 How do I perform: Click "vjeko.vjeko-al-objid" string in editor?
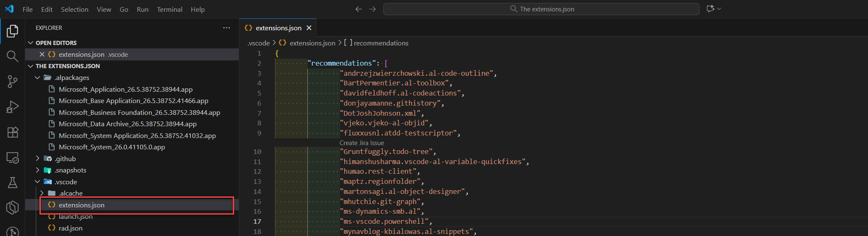pyautogui.click(x=384, y=123)
